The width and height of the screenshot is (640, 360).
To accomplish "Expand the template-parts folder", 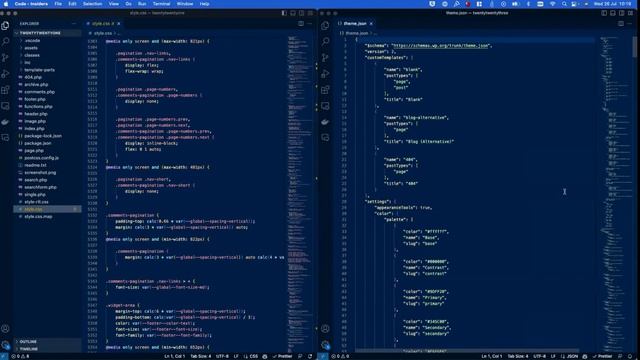I will tap(47, 70).
